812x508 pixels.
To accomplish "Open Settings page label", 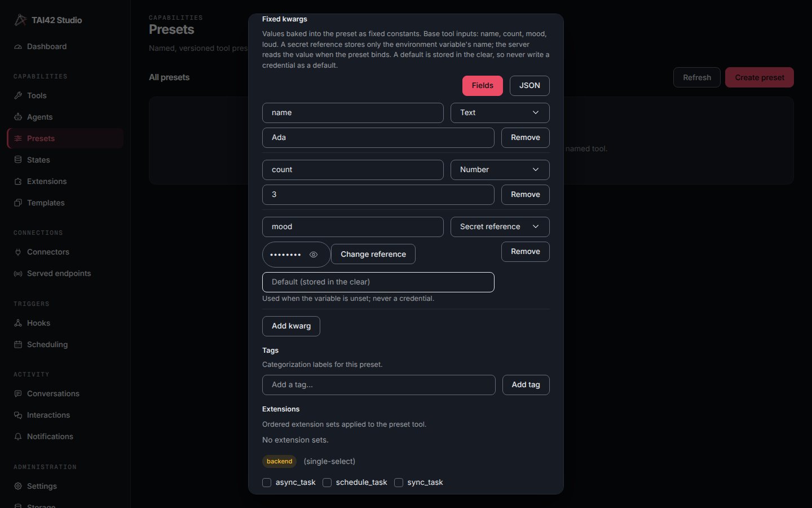I will click(x=42, y=487).
